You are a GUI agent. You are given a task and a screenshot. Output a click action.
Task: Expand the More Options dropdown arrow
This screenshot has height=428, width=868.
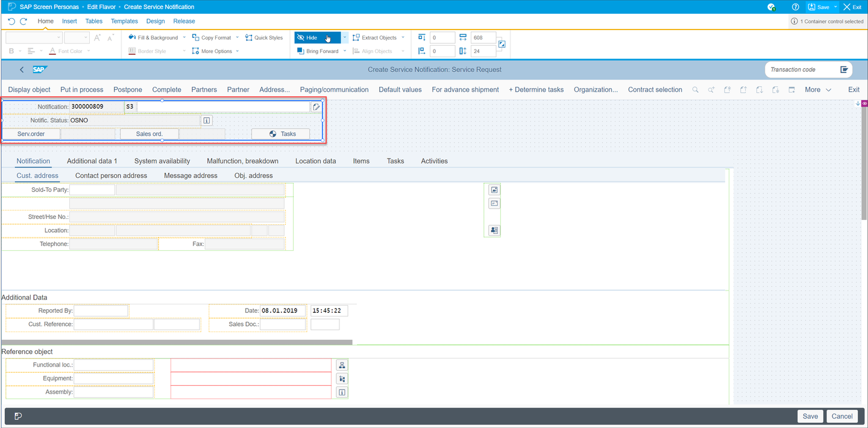tap(237, 51)
